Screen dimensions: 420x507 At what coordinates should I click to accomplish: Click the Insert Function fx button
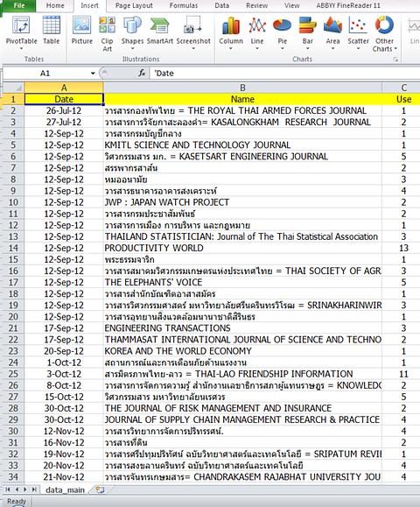(x=142, y=73)
